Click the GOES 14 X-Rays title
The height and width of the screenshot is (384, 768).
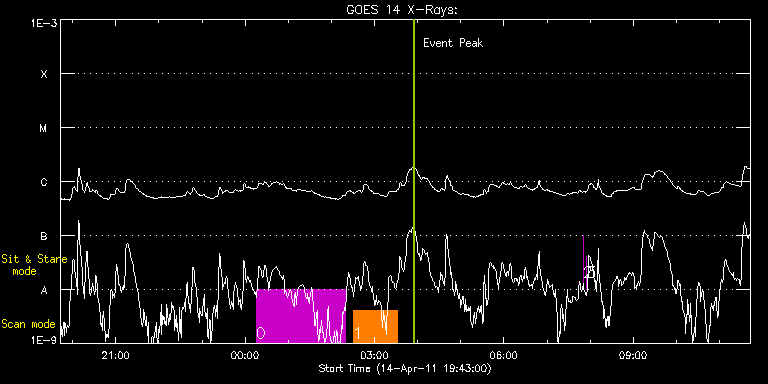click(402, 10)
